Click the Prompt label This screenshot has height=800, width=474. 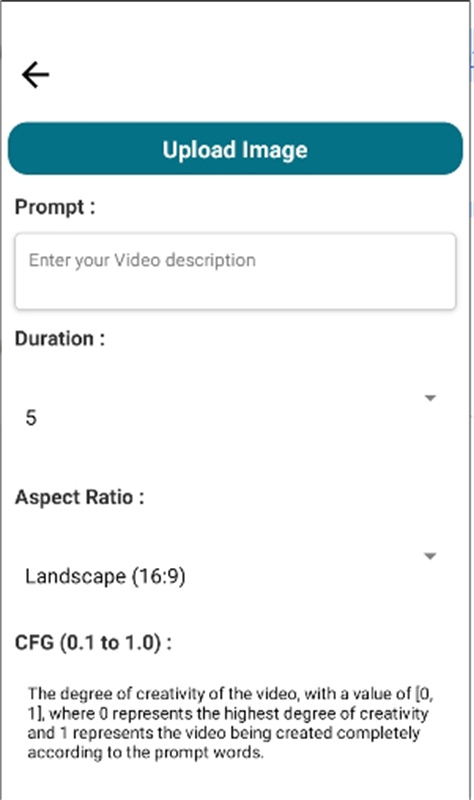[55, 207]
